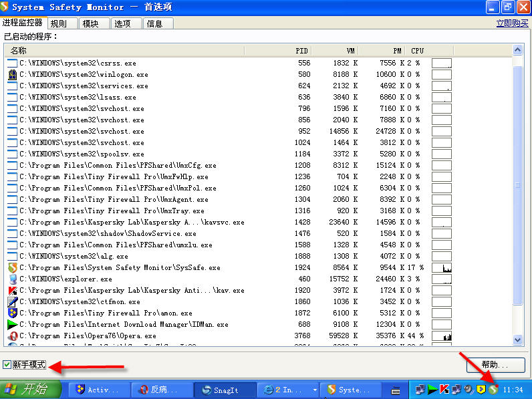The image size is (532, 399).
Task: Click the CPU graph for Opera.exe
Action: (x=442, y=336)
